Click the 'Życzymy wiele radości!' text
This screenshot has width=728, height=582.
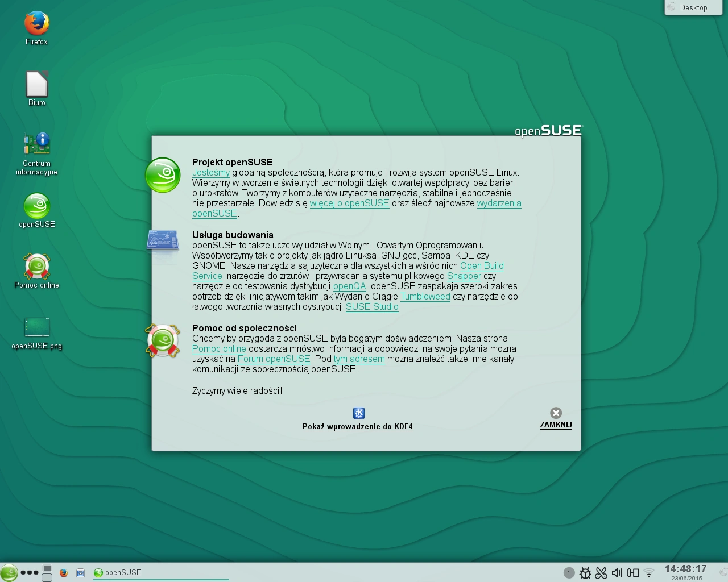[x=237, y=390]
